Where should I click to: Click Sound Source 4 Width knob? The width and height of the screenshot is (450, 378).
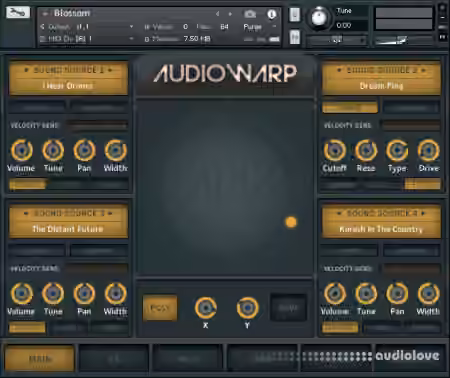click(428, 294)
